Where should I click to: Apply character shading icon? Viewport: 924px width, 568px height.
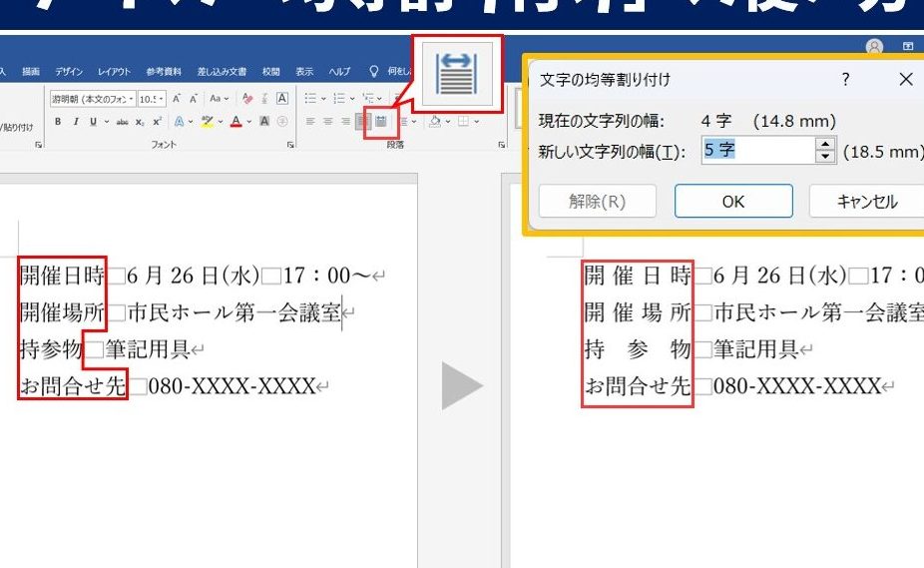[x=264, y=122]
